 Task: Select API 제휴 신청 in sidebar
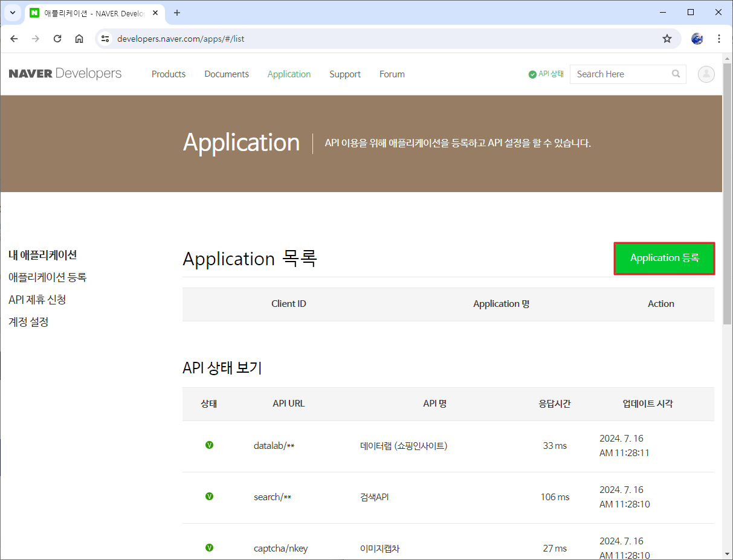37,300
